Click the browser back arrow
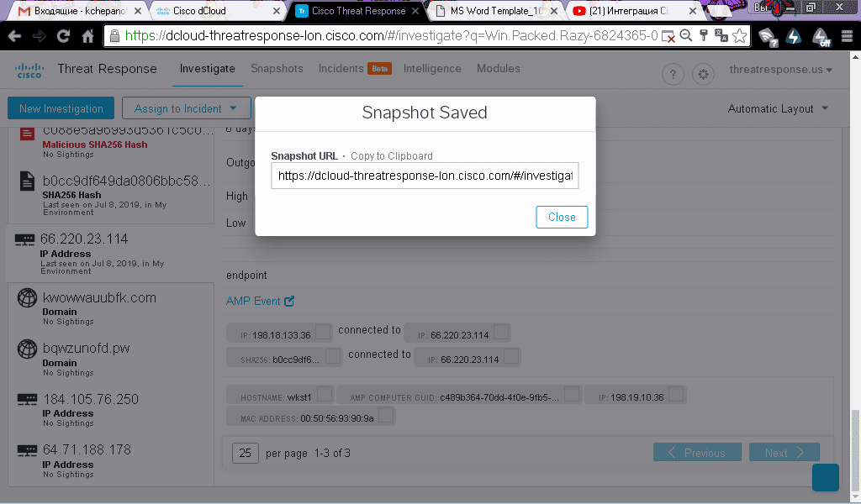The width and height of the screenshot is (861, 504). (15, 36)
